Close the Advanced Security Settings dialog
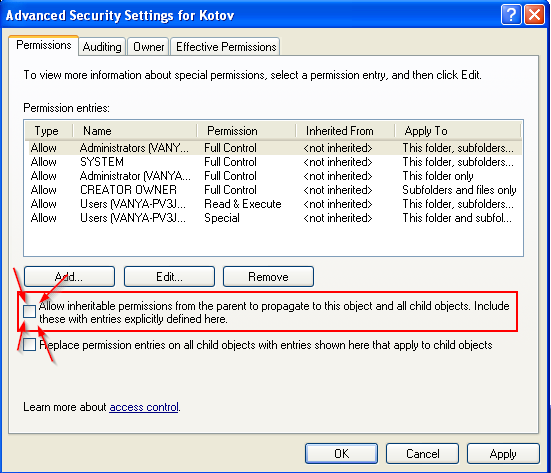 pyautogui.click(x=534, y=15)
